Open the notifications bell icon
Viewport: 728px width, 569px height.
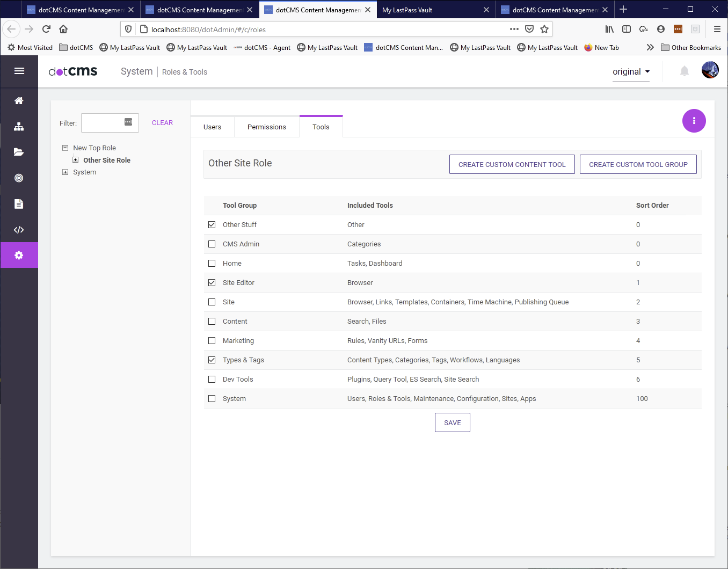[x=684, y=71]
